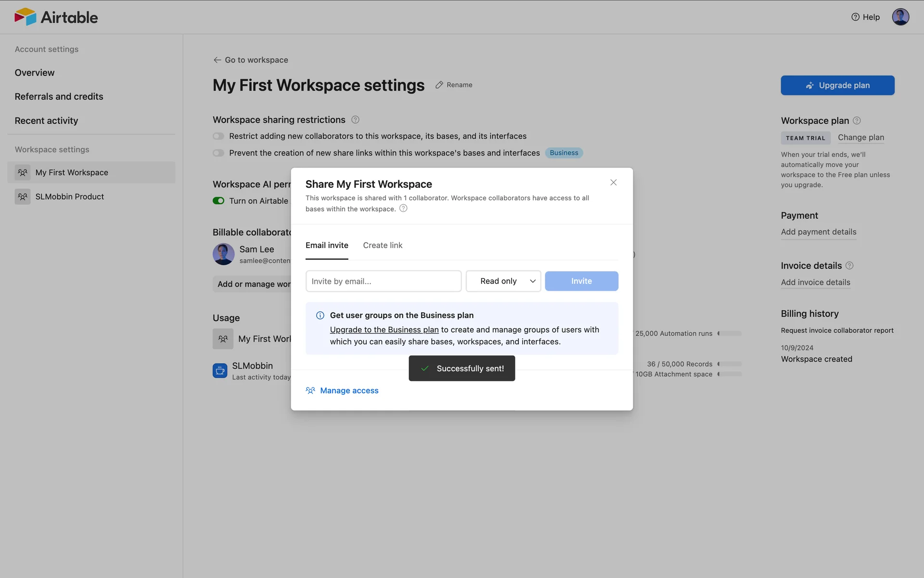This screenshot has width=924, height=578.
Task: Click the Invite by email field
Action: [x=383, y=281]
